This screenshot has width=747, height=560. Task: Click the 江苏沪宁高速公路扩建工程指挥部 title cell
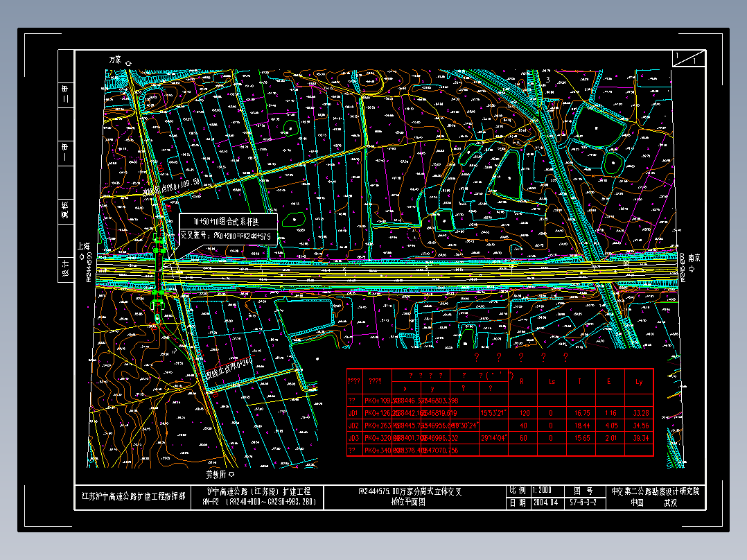(x=134, y=496)
